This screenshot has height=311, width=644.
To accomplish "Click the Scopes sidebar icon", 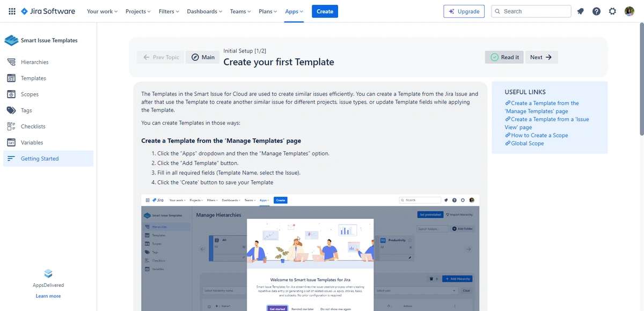I will [x=11, y=94].
